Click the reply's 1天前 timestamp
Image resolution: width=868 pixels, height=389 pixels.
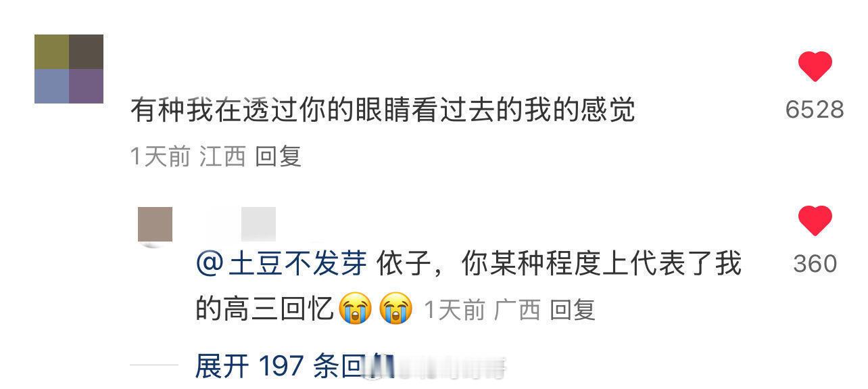pos(454,310)
